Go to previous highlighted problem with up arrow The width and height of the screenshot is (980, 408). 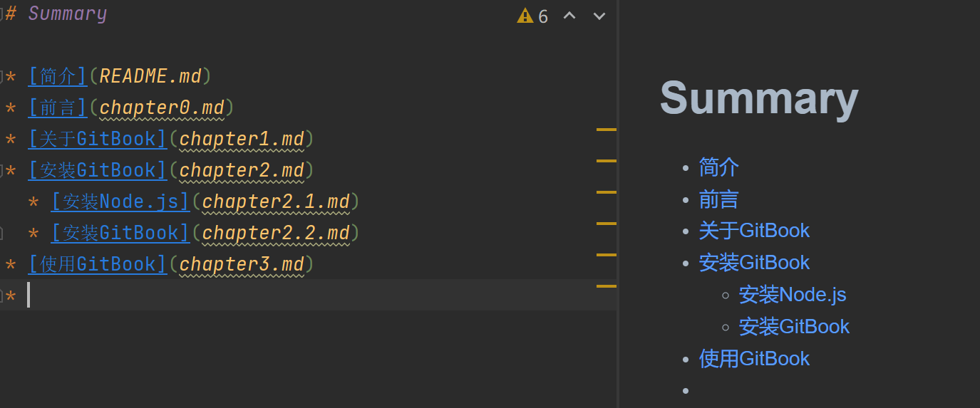569,16
